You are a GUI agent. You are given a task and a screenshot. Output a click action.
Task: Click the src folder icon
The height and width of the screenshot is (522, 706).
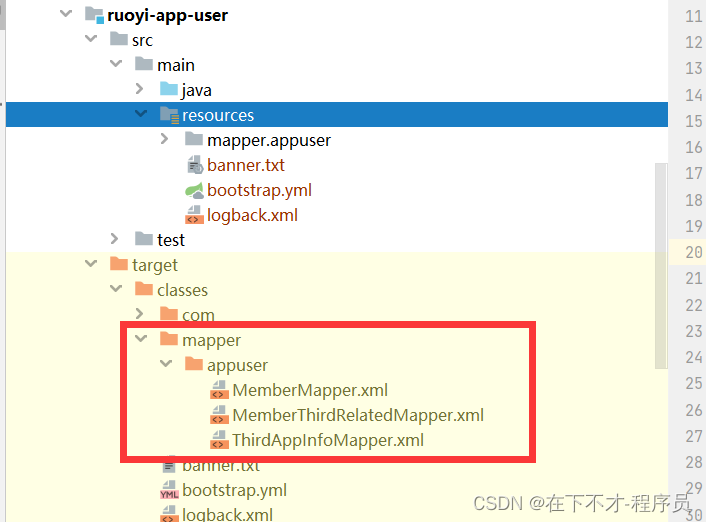[119, 39]
